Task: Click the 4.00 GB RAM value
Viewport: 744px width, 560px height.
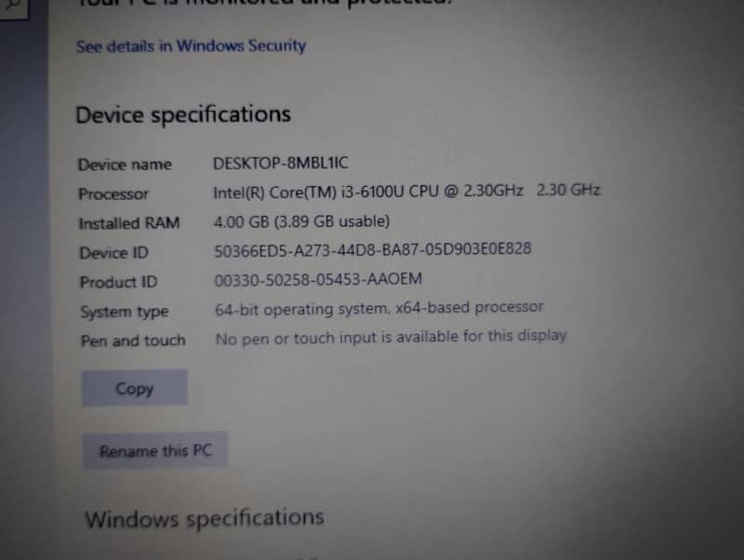Action: pyautogui.click(x=301, y=221)
